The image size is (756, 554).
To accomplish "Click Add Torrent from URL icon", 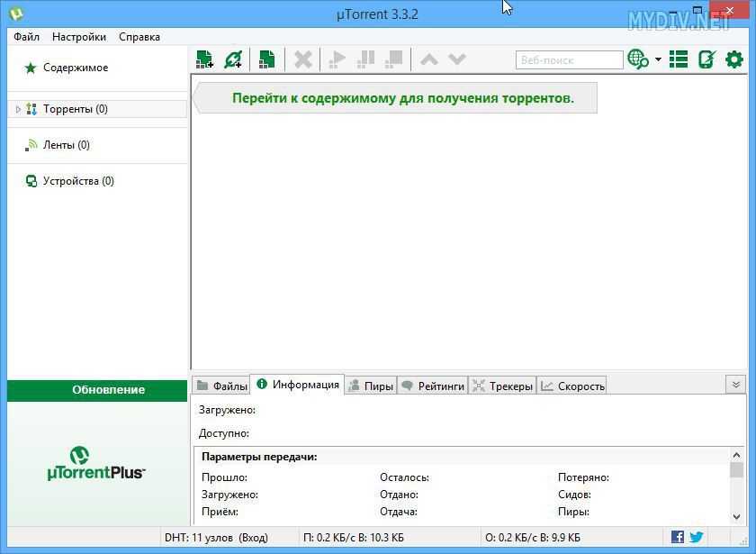I will (234, 59).
